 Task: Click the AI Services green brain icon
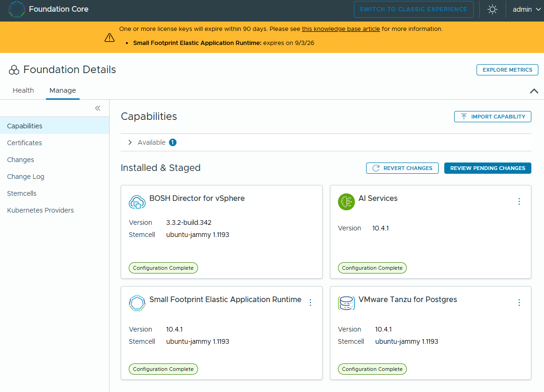coord(346,202)
